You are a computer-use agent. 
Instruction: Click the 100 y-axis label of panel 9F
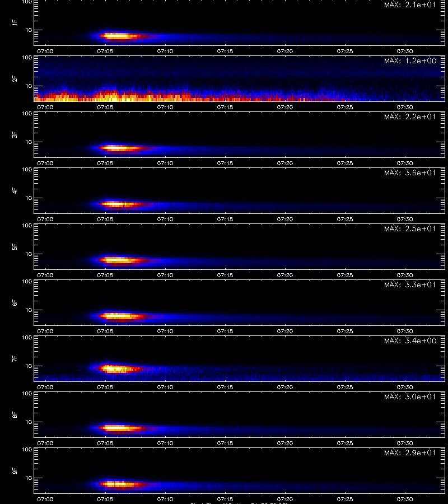tap(27, 450)
